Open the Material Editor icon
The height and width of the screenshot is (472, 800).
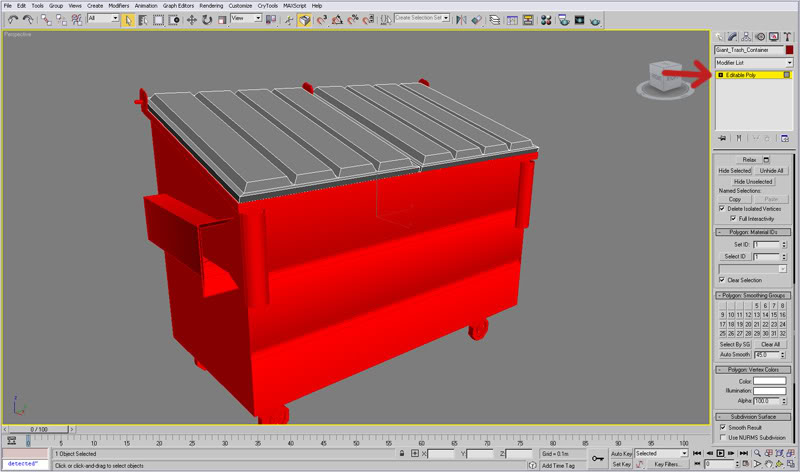[546, 20]
